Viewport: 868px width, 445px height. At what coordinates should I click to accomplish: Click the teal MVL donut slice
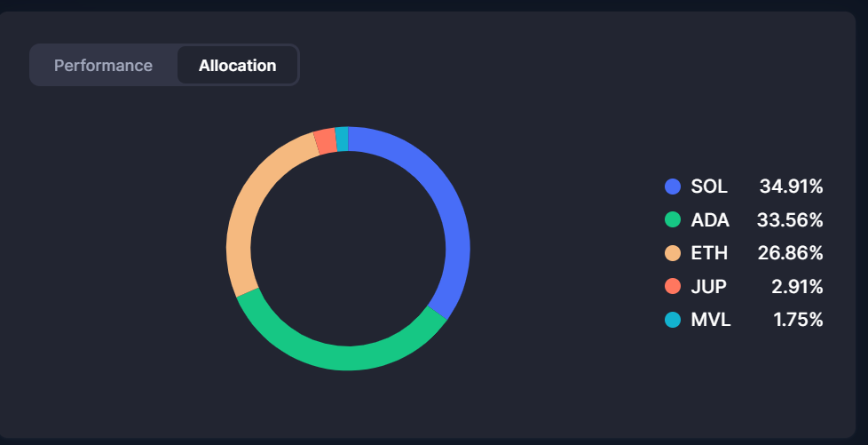tap(342, 139)
